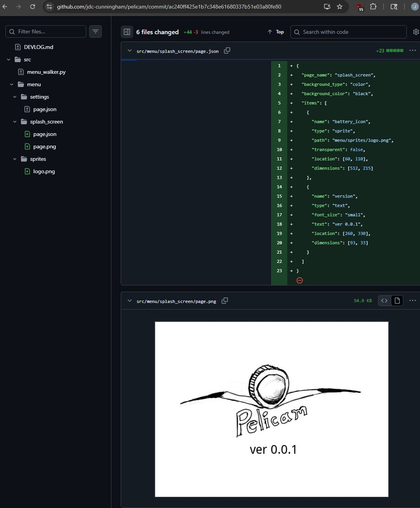Open diff view settings gear
The image size is (420, 508).
click(416, 32)
